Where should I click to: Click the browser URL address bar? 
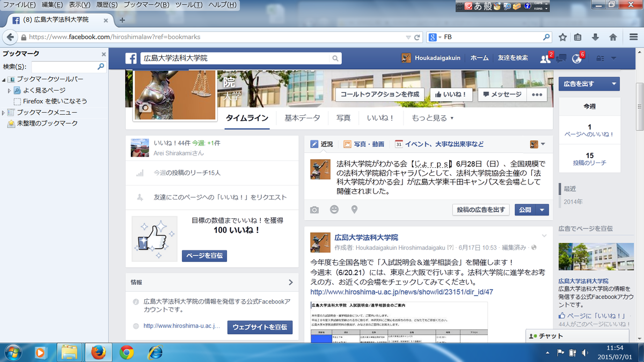click(215, 37)
